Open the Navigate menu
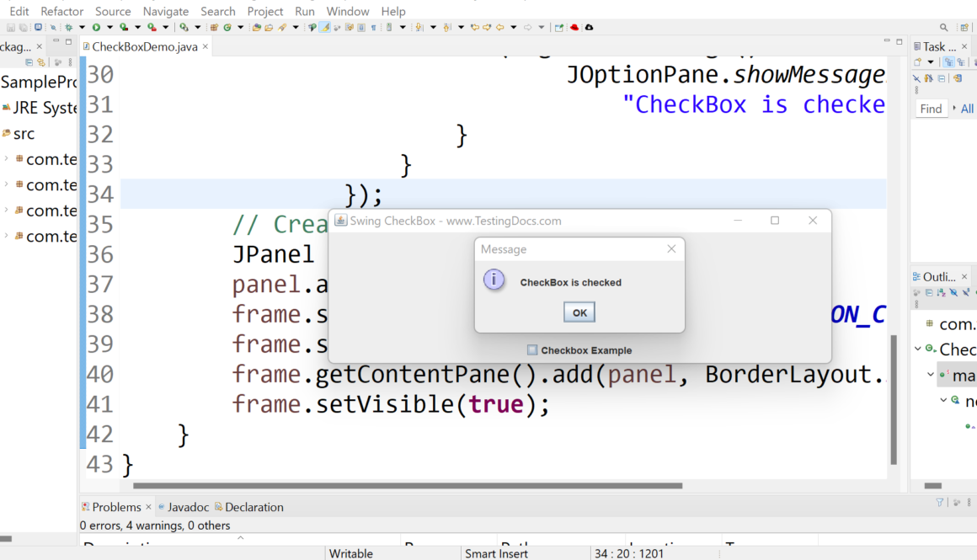Image resolution: width=977 pixels, height=560 pixels. pyautogui.click(x=166, y=11)
